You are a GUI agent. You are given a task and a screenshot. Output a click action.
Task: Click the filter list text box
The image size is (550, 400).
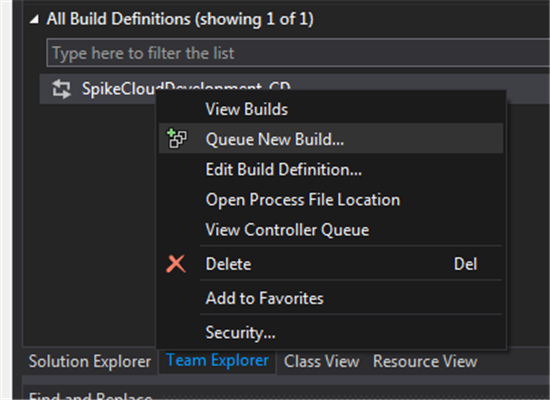click(x=298, y=53)
